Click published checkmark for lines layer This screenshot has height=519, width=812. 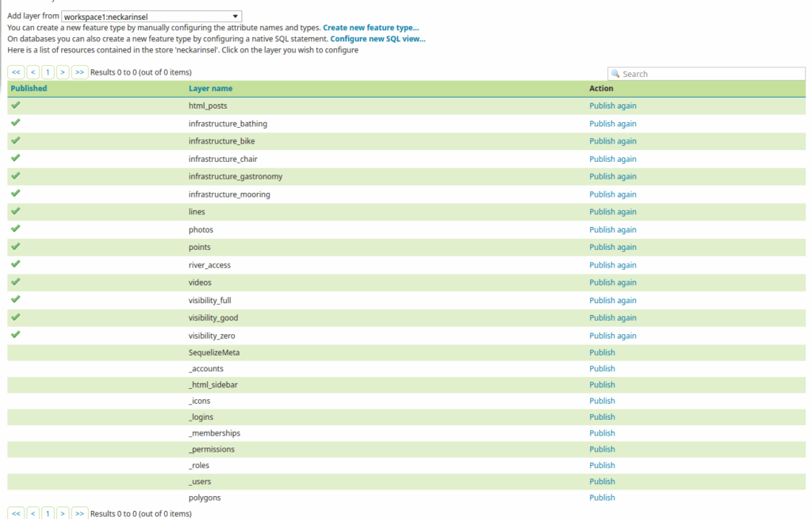click(x=16, y=210)
